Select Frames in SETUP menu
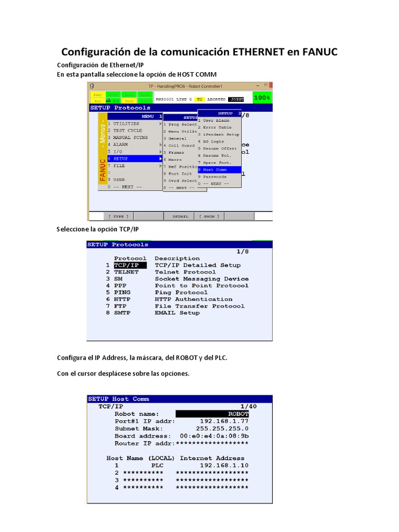399x532 pixels. pos(176,153)
